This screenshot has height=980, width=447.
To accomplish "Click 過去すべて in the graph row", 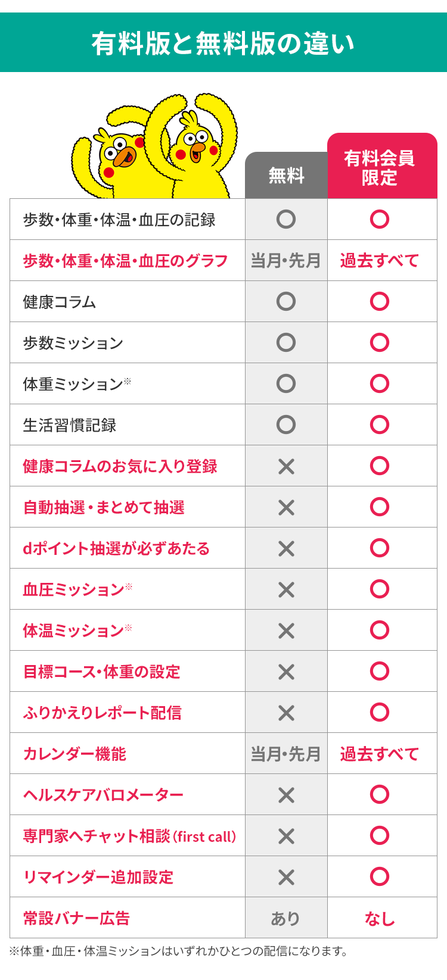I will click(380, 261).
